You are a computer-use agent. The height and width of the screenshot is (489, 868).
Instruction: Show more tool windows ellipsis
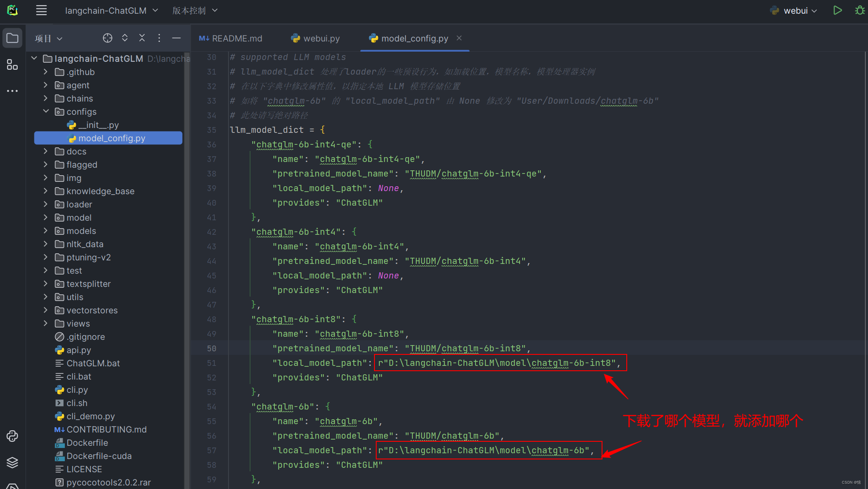12,91
